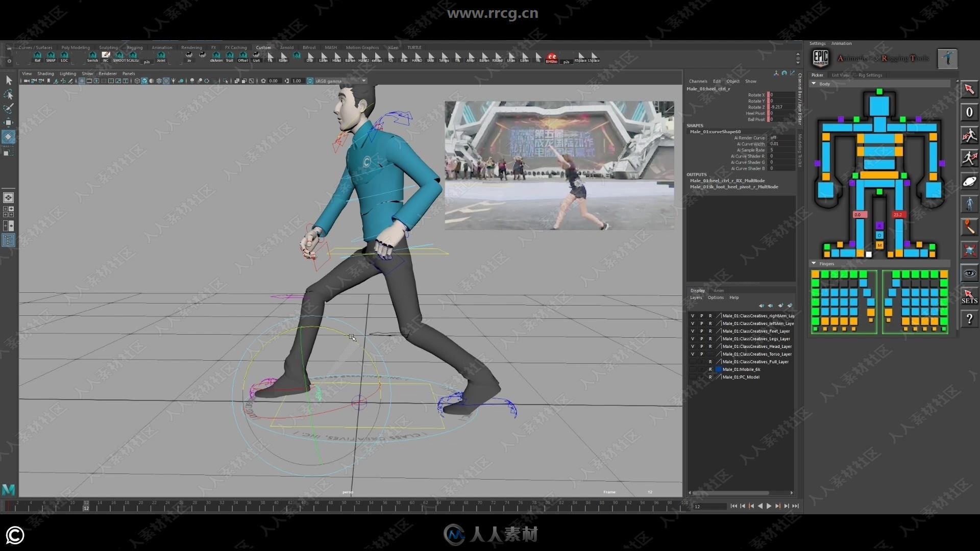Click the dkAnim shelf button

point(216,57)
